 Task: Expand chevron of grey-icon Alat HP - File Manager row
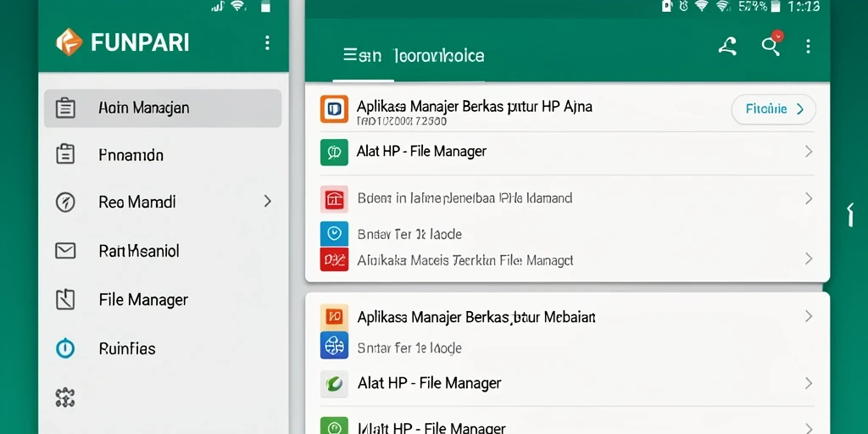coord(808,382)
